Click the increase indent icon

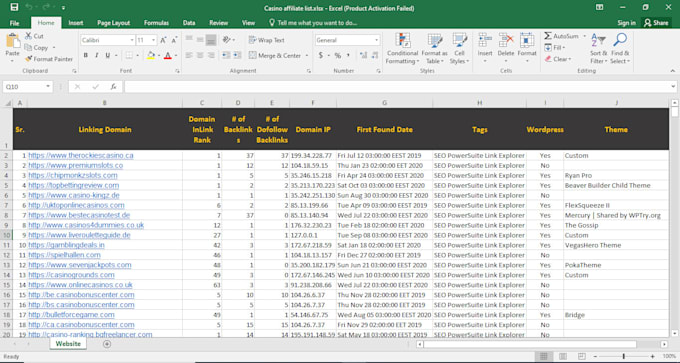click(237, 56)
